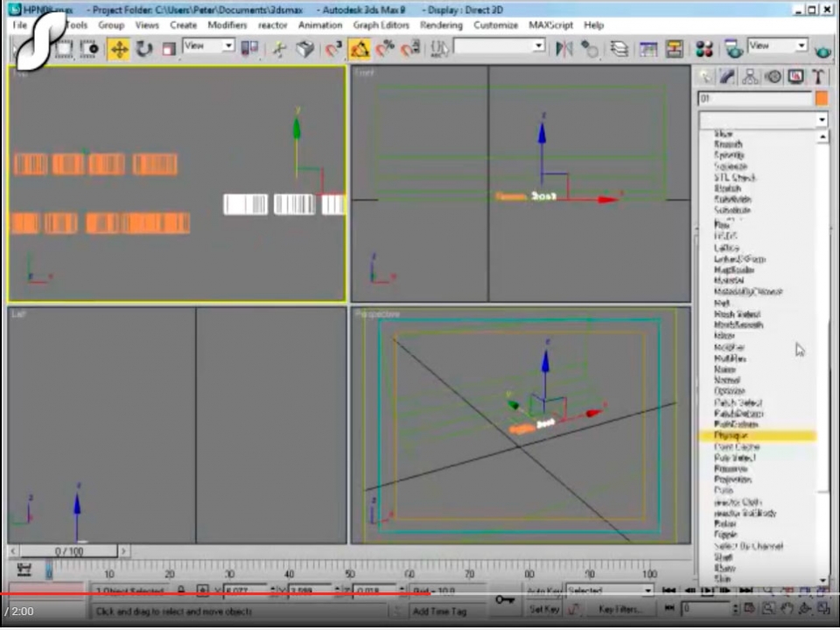Toggle the Auto Key animation mode

click(x=543, y=591)
